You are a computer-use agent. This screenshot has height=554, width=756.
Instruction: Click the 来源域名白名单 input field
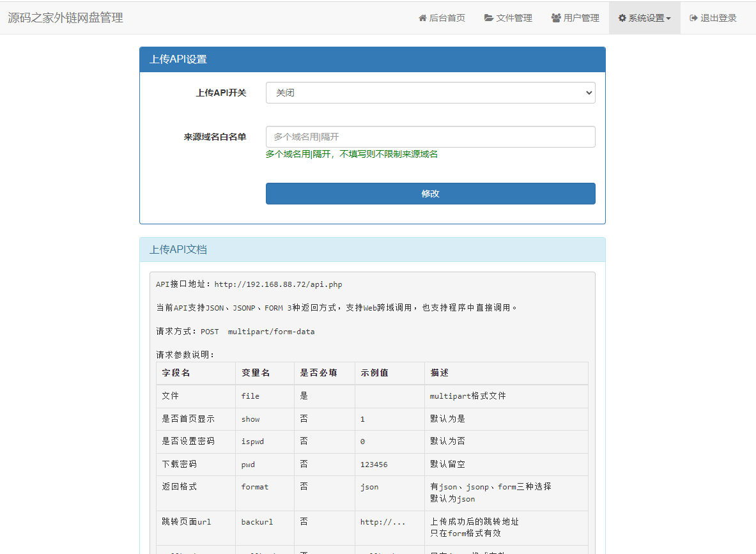(x=431, y=137)
